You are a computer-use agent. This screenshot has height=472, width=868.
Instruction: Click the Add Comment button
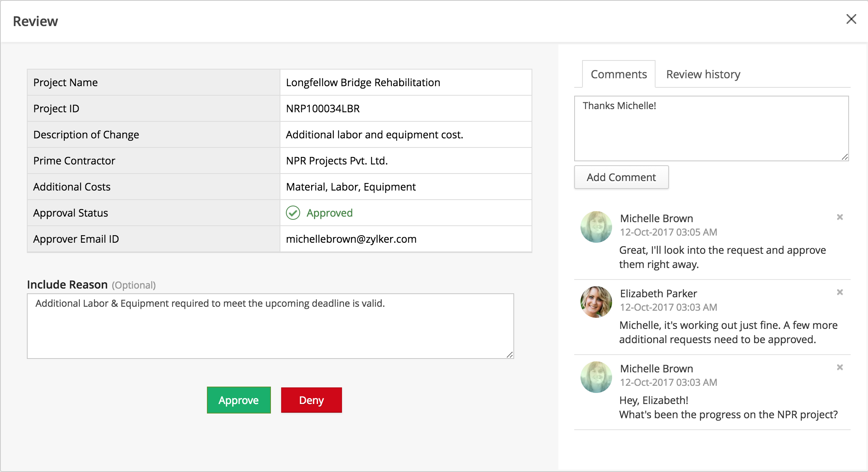pyautogui.click(x=621, y=177)
